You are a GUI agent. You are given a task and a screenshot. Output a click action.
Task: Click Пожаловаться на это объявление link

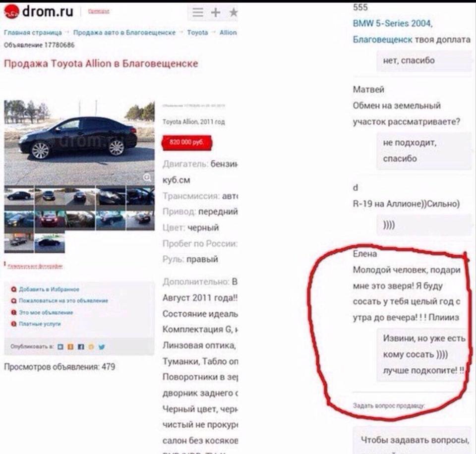point(63,300)
